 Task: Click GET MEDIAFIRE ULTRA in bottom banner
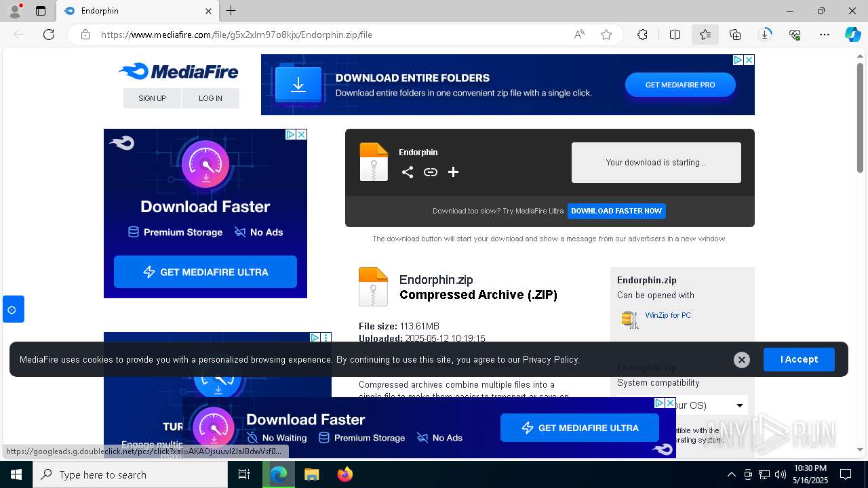click(x=579, y=428)
